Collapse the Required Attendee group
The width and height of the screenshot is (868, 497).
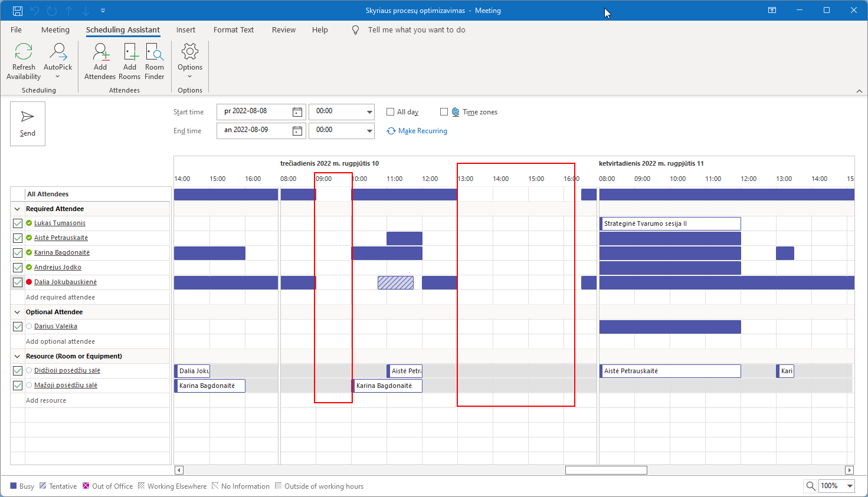pos(17,209)
